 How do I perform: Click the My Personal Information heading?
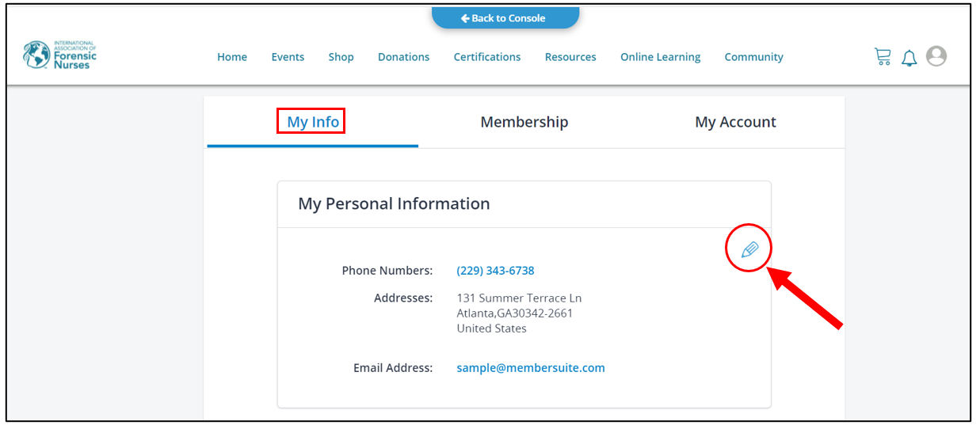coord(394,203)
